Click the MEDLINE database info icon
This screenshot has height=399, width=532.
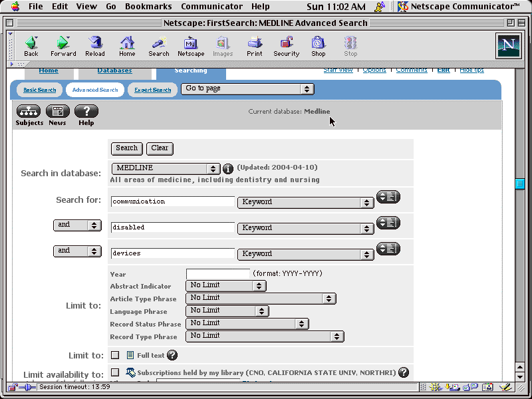(227, 169)
